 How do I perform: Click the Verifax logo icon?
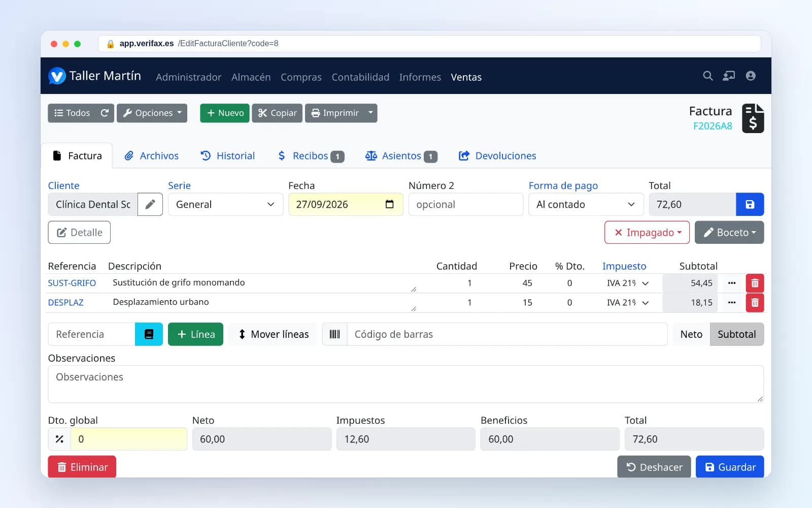click(x=57, y=76)
